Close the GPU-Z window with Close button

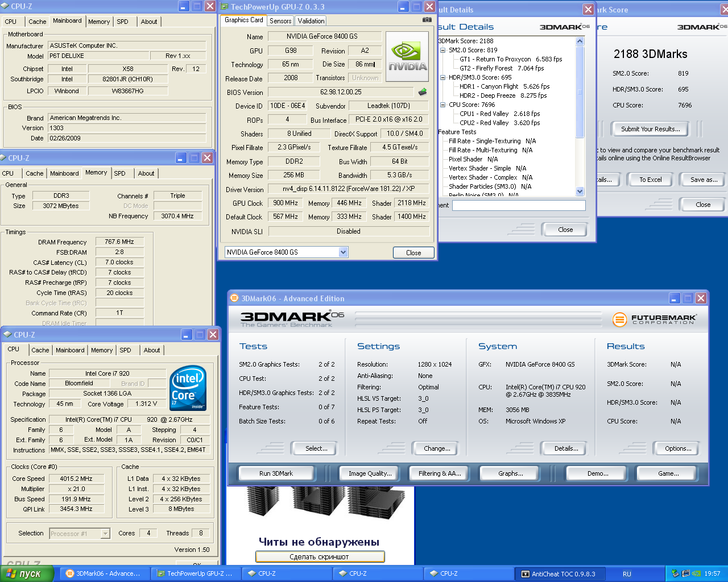413,252
